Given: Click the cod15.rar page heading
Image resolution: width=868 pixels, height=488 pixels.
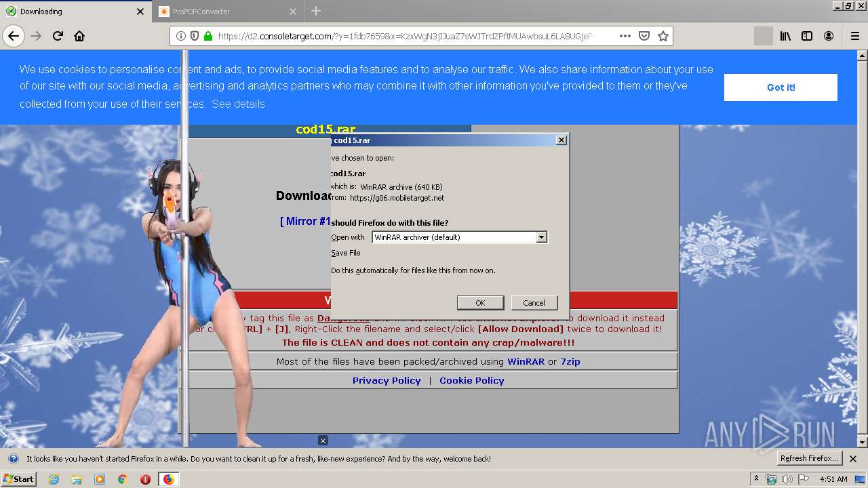Looking at the screenshot, I should coord(325,129).
